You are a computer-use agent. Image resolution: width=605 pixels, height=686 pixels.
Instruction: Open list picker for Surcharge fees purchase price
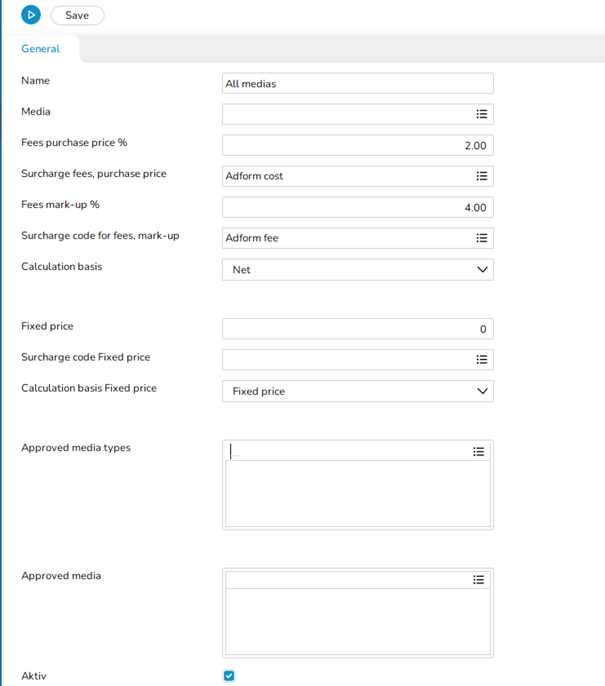click(x=481, y=176)
